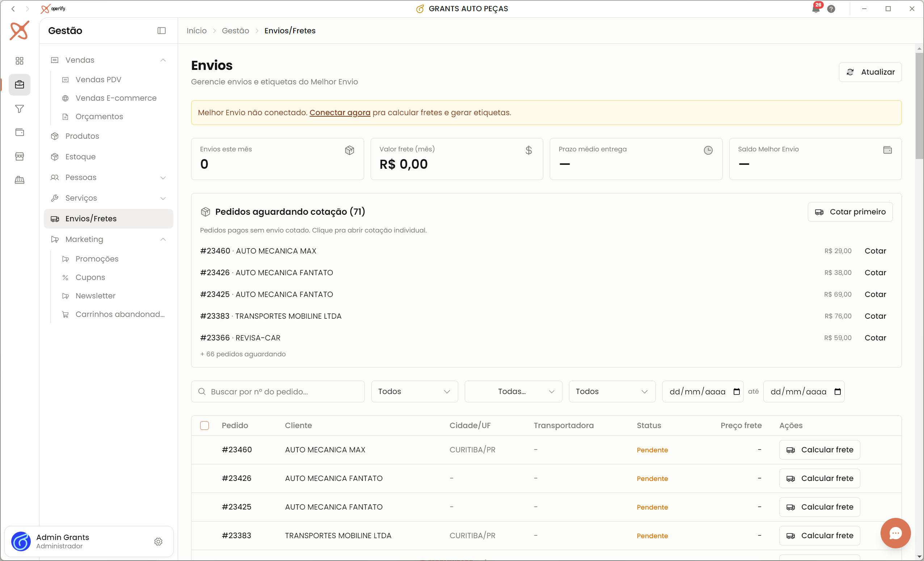This screenshot has width=924, height=561.
Task: Click the box icon beside Pedidos aguardando cotação
Action: (x=206, y=212)
